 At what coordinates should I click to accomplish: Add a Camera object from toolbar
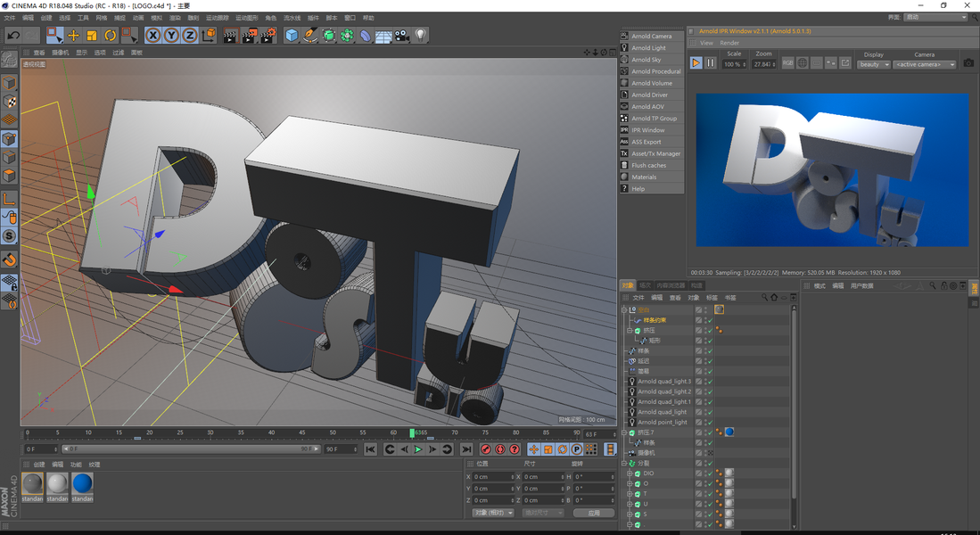coord(402,36)
